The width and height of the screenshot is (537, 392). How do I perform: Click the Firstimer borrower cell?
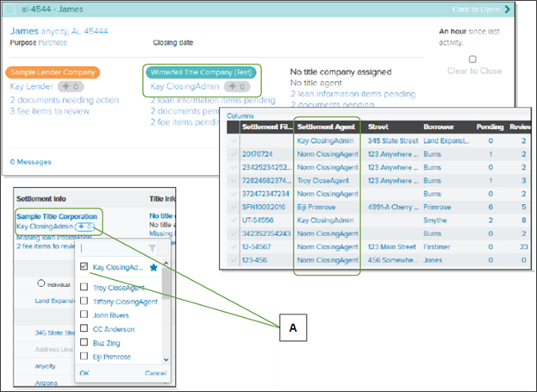tap(437, 247)
